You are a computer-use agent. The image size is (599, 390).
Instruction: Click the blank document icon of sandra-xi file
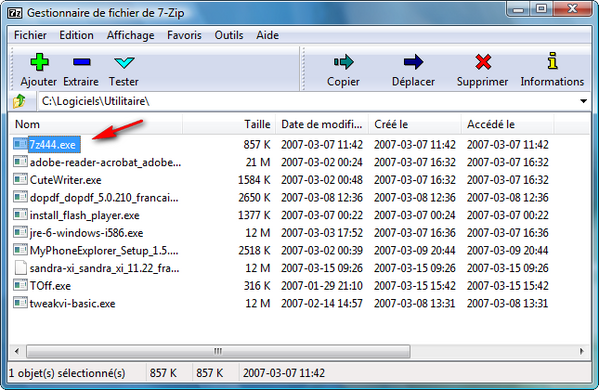[20, 268]
